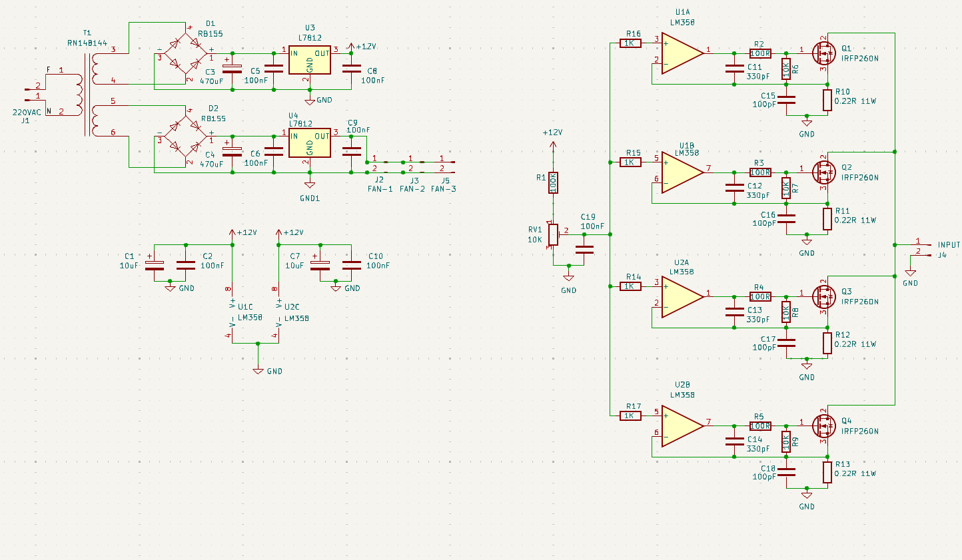Select electrolytic capacitor C1 10uF
This screenshot has width=962, height=560.
point(155,265)
